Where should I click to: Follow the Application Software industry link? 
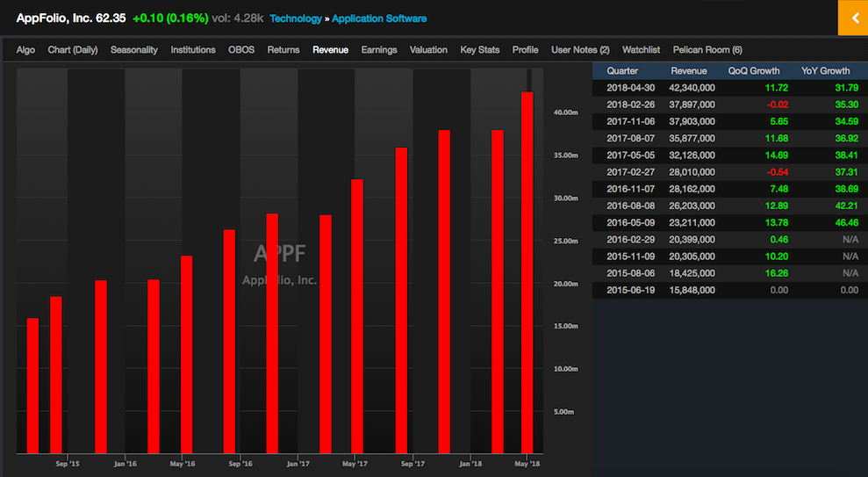[x=379, y=18]
